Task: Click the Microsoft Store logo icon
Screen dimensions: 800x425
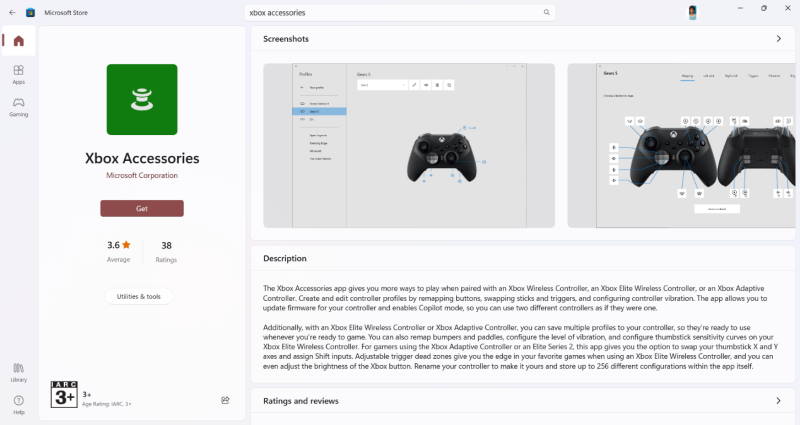Action: tap(31, 12)
